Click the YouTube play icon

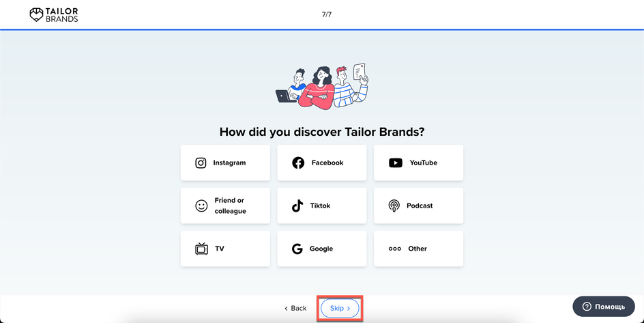click(x=396, y=163)
